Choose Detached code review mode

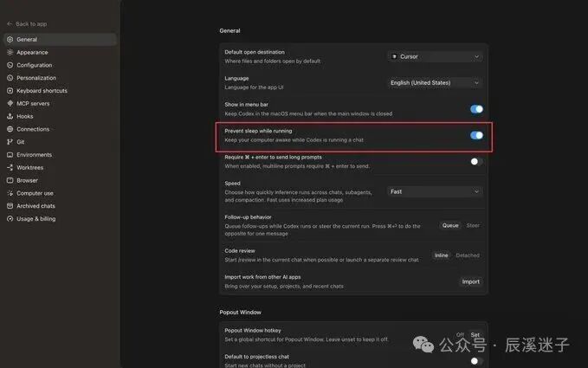468,255
